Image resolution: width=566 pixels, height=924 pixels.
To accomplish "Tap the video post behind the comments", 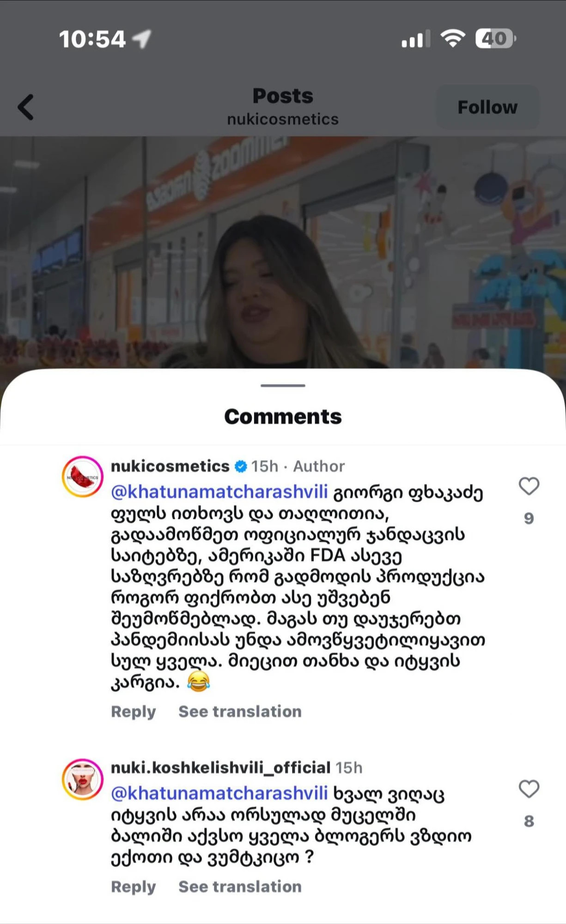I will click(283, 252).
